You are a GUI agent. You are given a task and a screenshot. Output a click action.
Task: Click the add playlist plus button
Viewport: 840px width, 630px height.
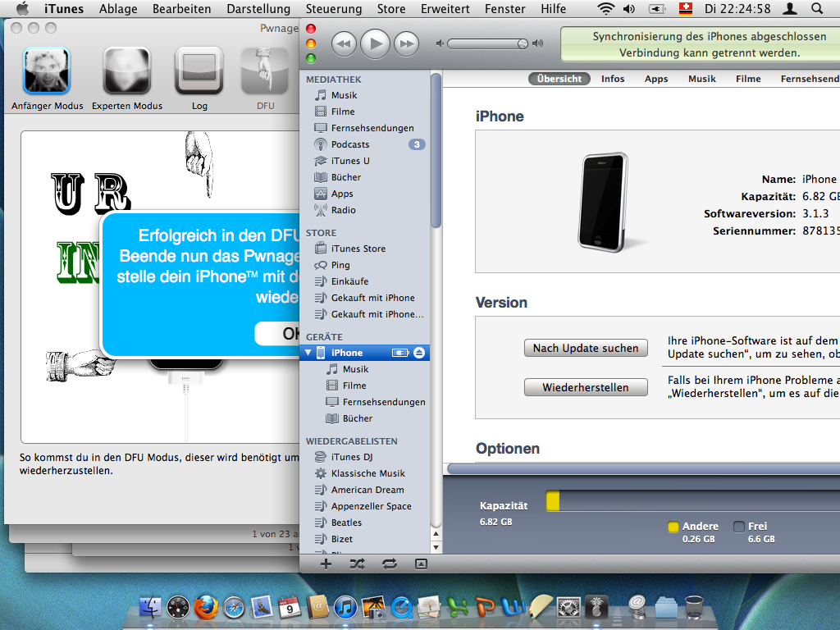pyautogui.click(x=326, y=564)
